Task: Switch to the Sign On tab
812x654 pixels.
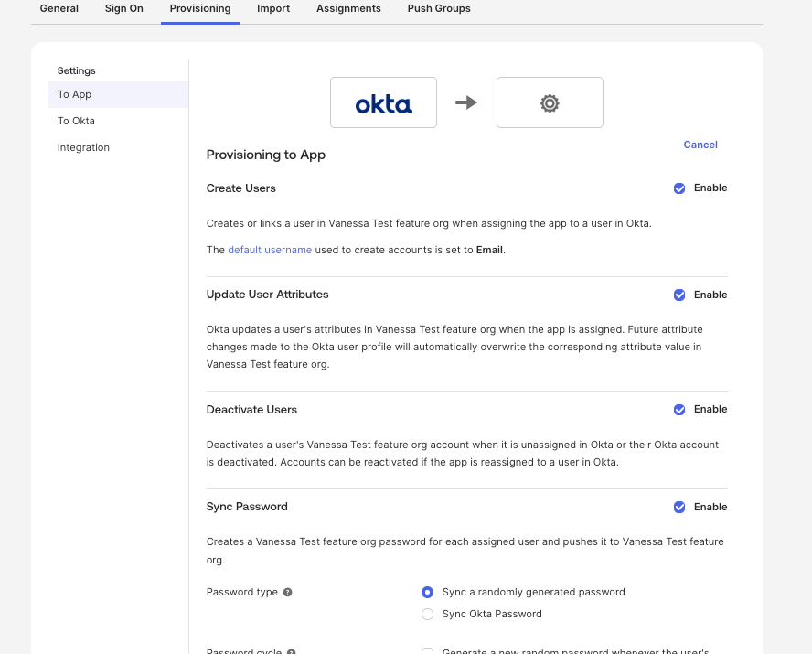Action: pos(123,9)
